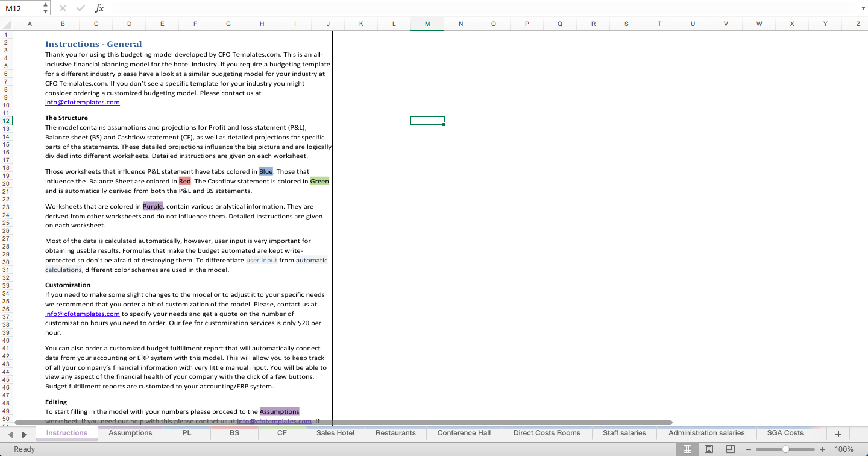Click the zoom out minus button
Image resolution: width=868 pixels, height=456 pixels.
748,449
